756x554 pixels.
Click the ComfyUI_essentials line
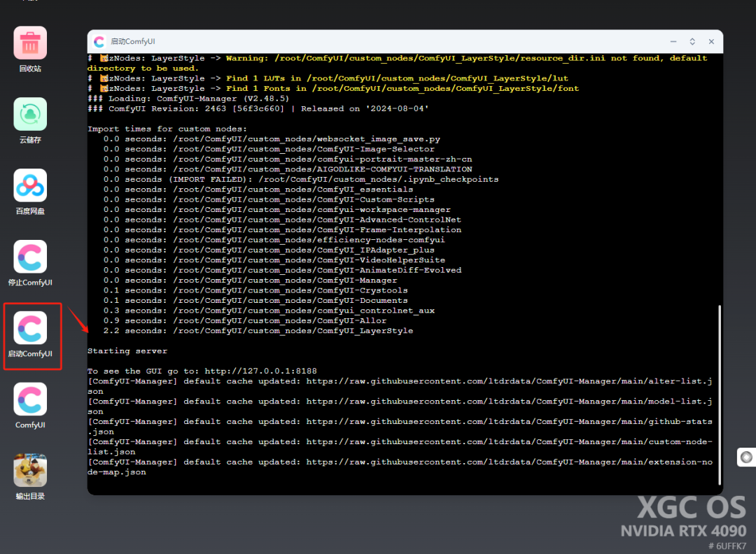point(258,190)
